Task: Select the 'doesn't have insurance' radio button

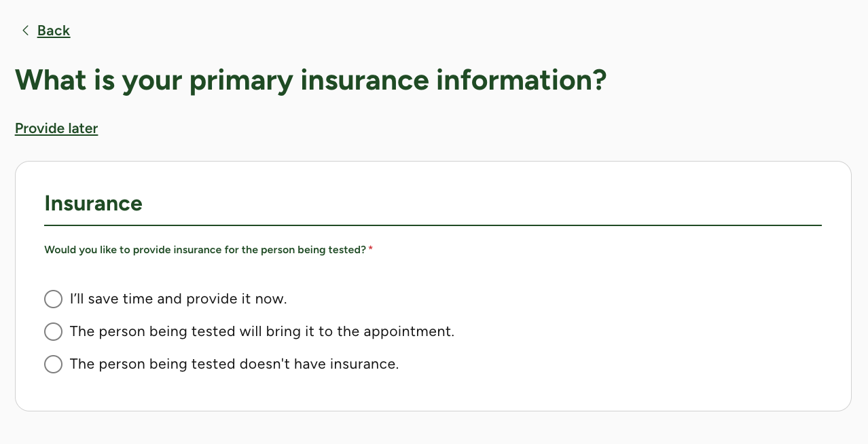Action: click(53, 364)
